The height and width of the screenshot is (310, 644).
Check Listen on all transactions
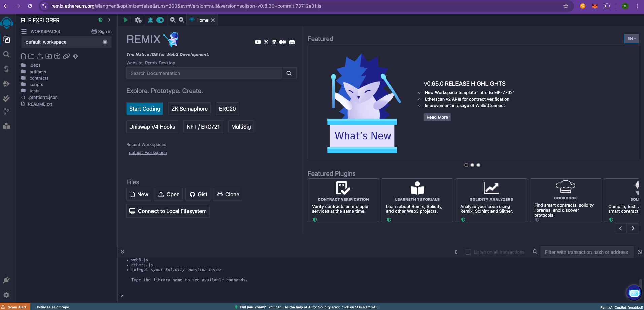point(468,252)
